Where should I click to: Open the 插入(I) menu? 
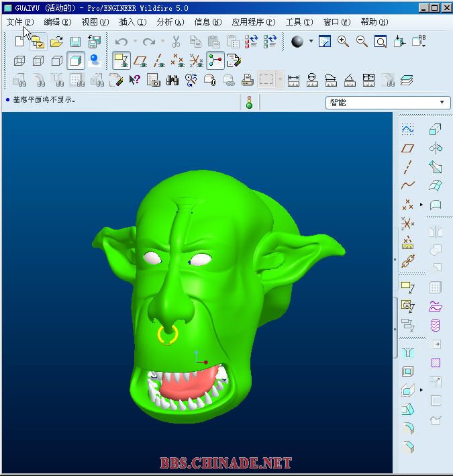tap(133, 22)
